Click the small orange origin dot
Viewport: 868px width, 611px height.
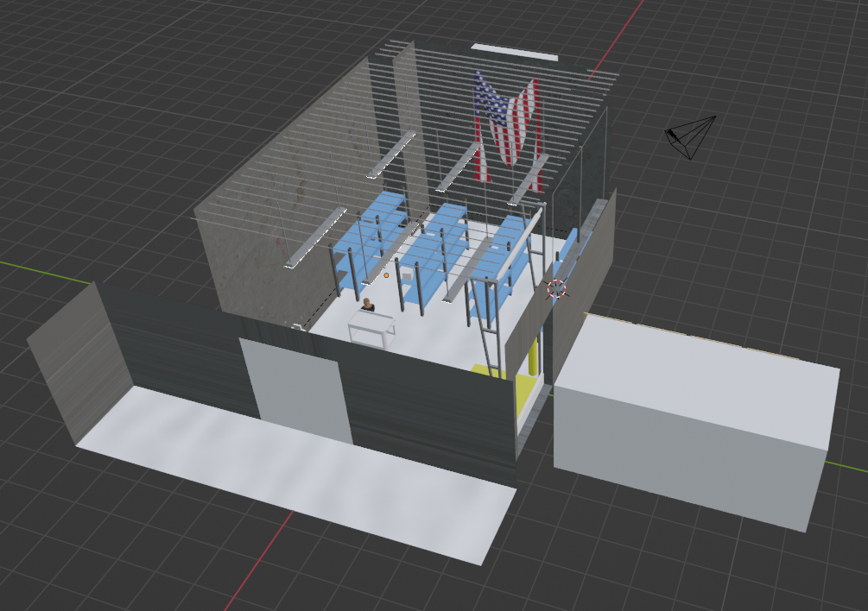click(386, 274)
